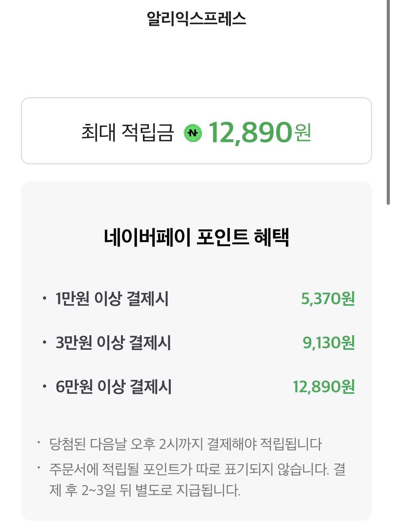
Task: Click the bullet before the 당첨된 다음날 note
Action: coord(39,443)
